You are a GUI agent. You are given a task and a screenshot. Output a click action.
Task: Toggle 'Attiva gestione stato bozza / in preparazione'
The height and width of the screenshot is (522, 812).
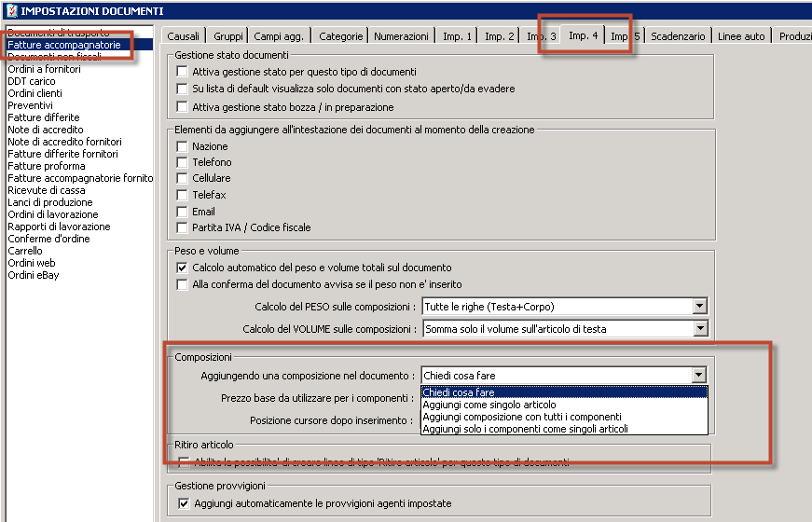[x=182, y=107]
